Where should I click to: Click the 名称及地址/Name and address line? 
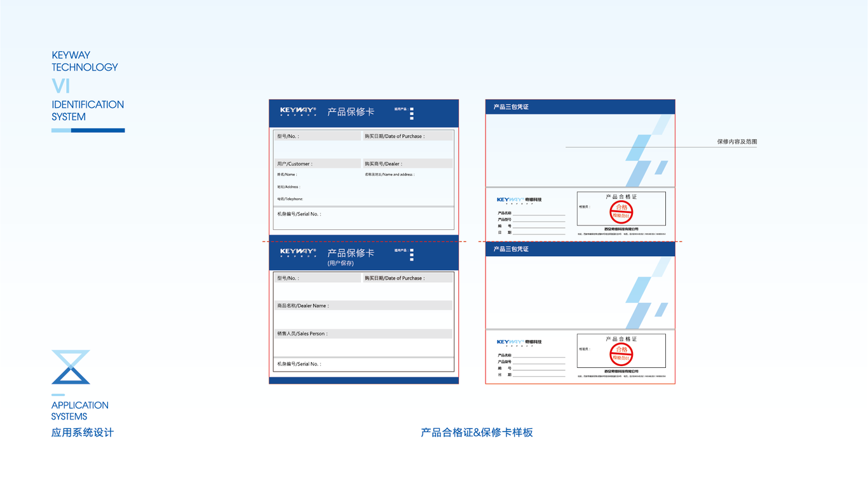click(390, 175)
